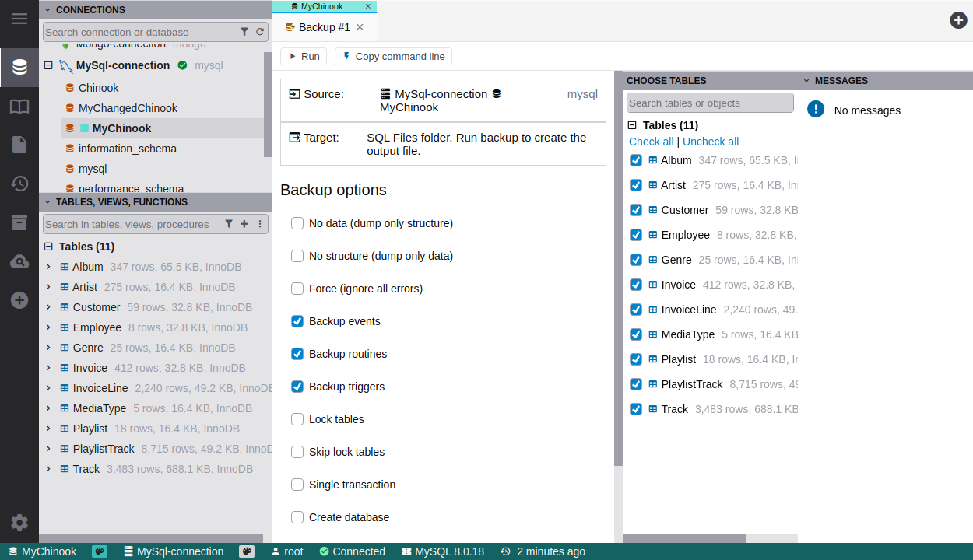Select the MyChinook database tab
973x560 pixels.
click(321, 6)
